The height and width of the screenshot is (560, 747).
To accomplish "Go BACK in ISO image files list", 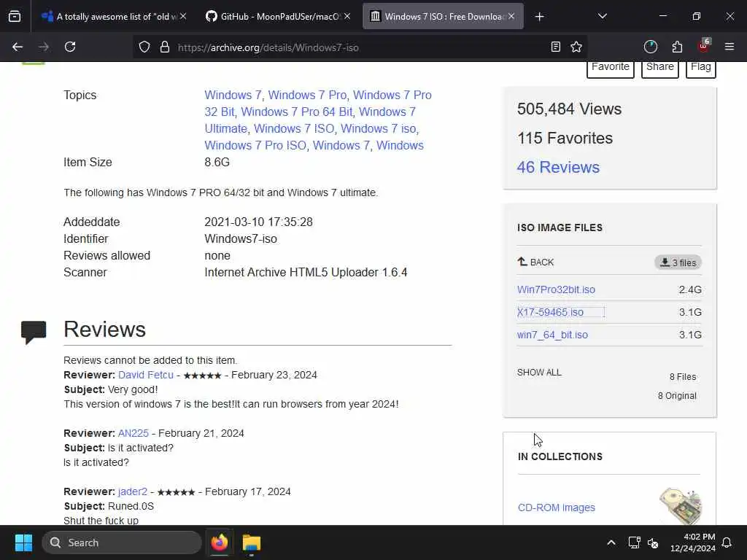I will (535, 262).
